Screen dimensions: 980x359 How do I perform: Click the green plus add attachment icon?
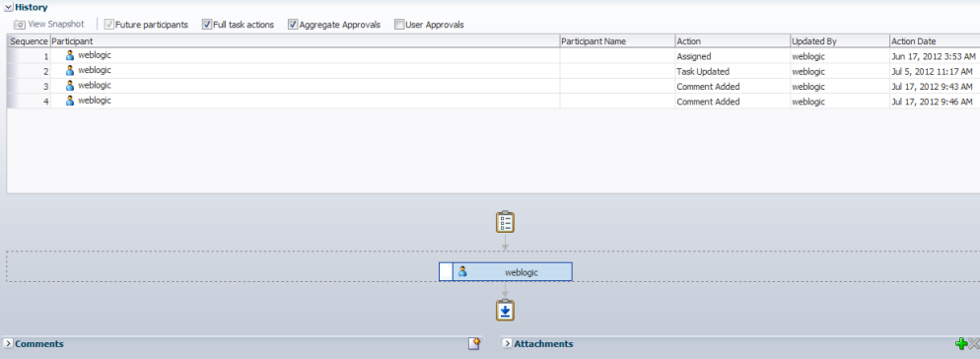[961, 343]
